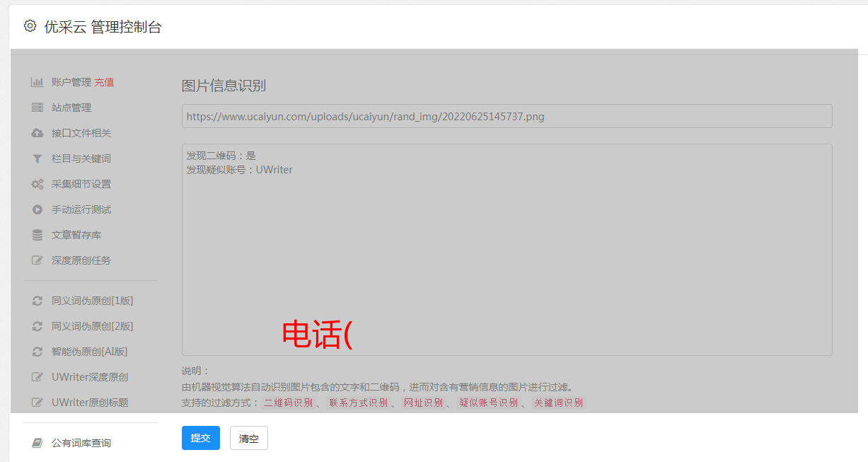Click inside the recognition result text area
This screenshot has height=462, width=868.
(507, 250)
